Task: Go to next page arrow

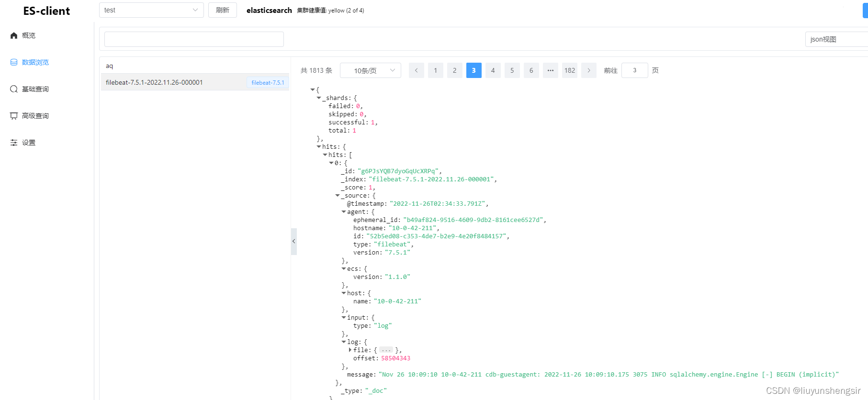Action: pyautogui.click(x=589, y=70)
